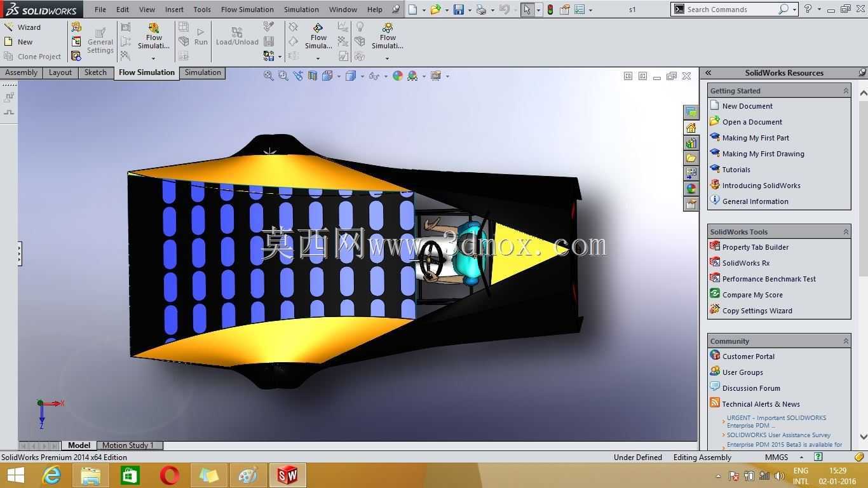The height and width of the screenshot is (488, 868).
Task: Open Property Tab Builder
Action: (756, 247)
